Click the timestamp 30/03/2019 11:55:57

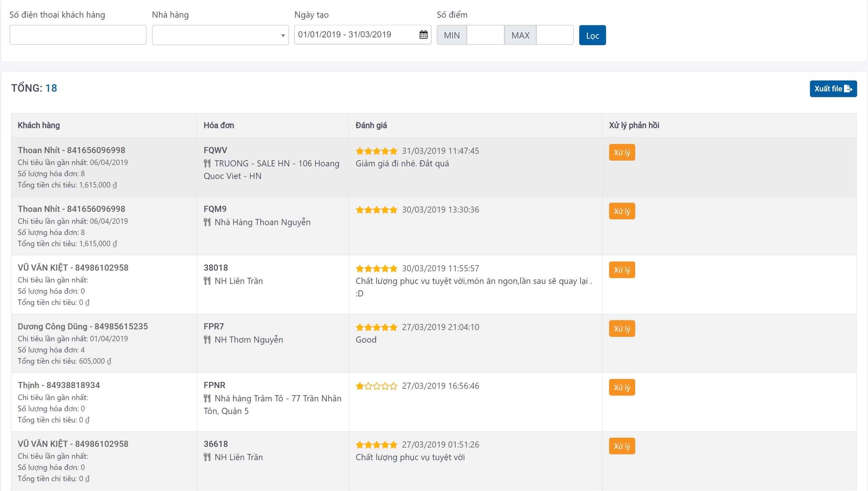[x=440, y=269]
